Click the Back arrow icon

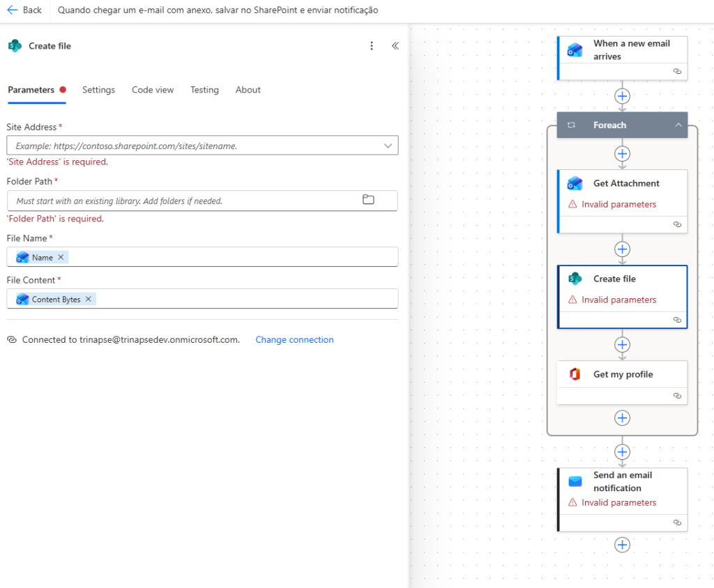click(12, 10)
